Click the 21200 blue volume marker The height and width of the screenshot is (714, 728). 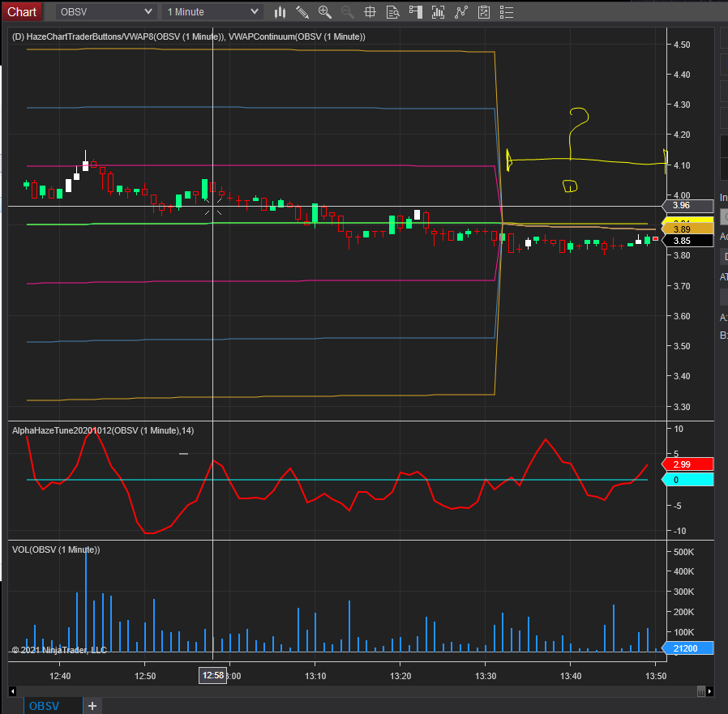point(687,648)
